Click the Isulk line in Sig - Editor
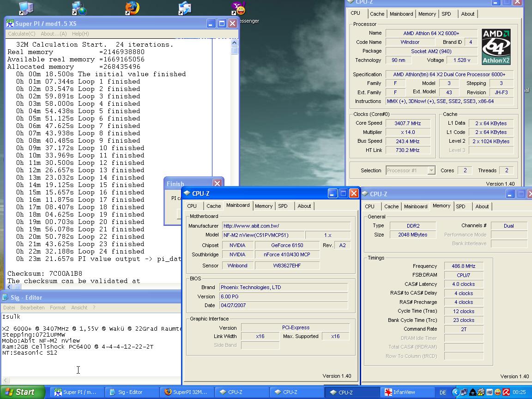Viewport: 532px width, 399px height. click(x=11, y=316)
